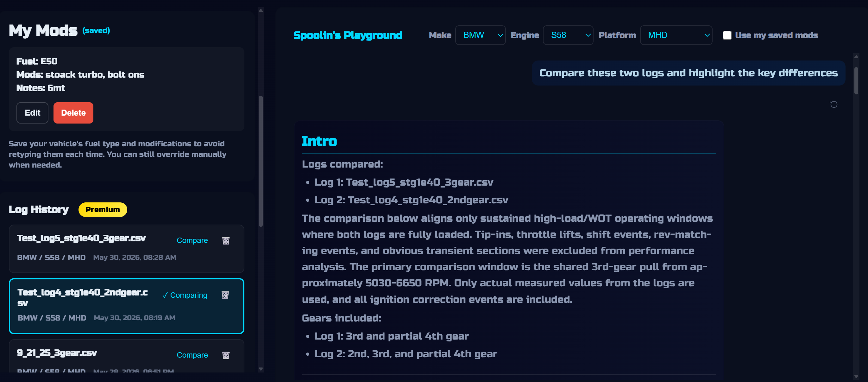Click the Log History heading

pyautogui.click(x=38, y=209)
